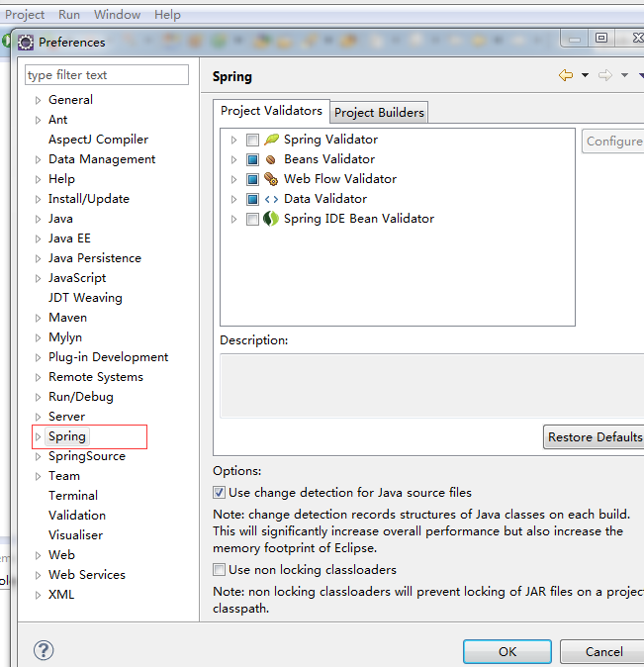644x667 pixels.
Task: Click the Preferences gear icon in title bar
Action: point(26,43)
